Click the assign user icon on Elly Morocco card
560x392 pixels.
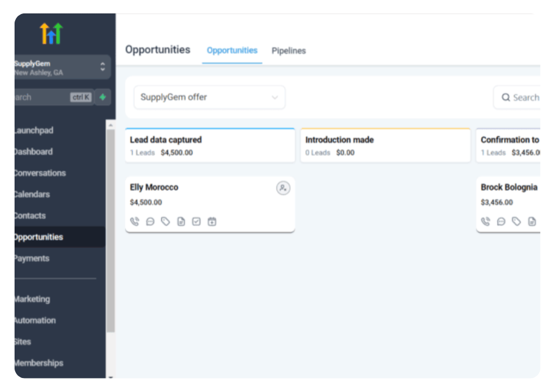pos(283,188)
